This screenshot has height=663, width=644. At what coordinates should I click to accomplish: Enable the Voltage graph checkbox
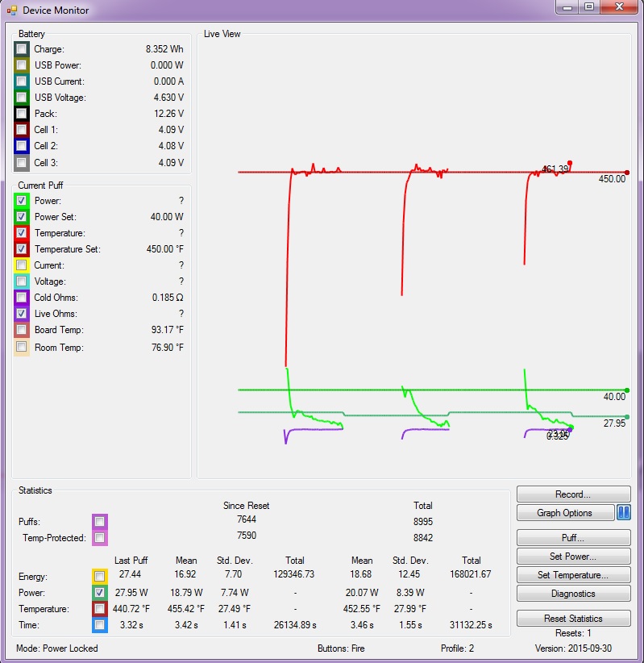(21, 281)
